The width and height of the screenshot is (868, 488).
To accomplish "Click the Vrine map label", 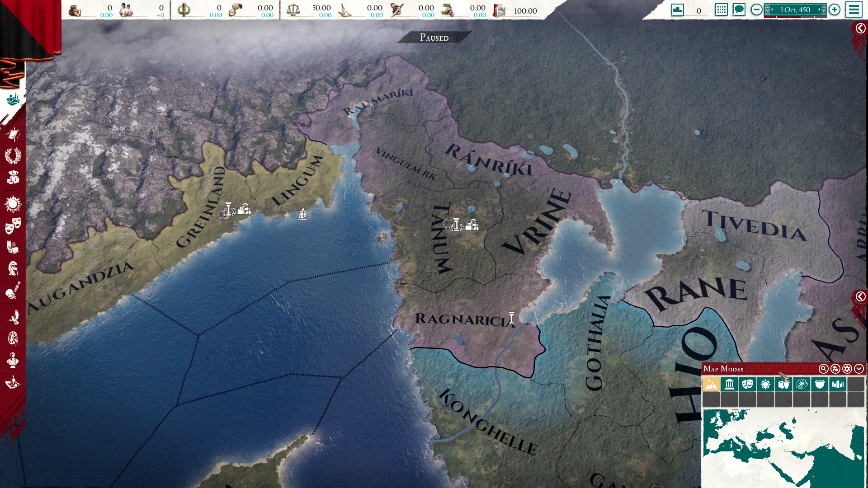I will click(x=538, y=222).
